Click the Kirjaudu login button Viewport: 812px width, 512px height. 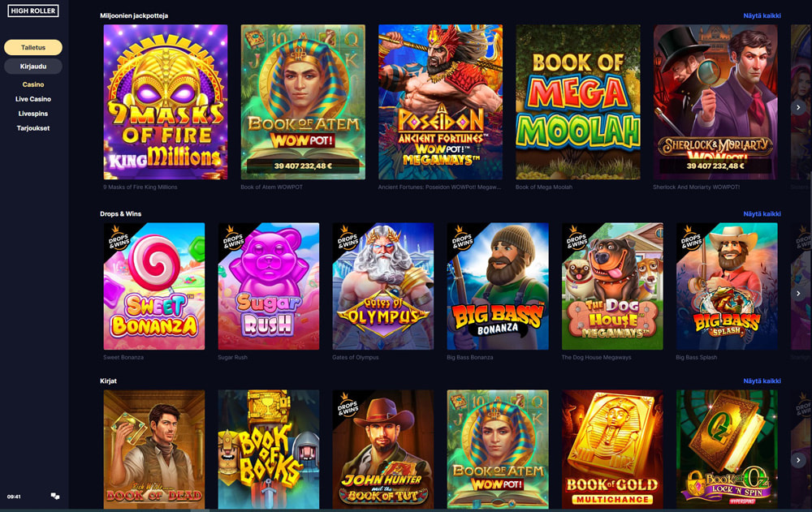33,67
